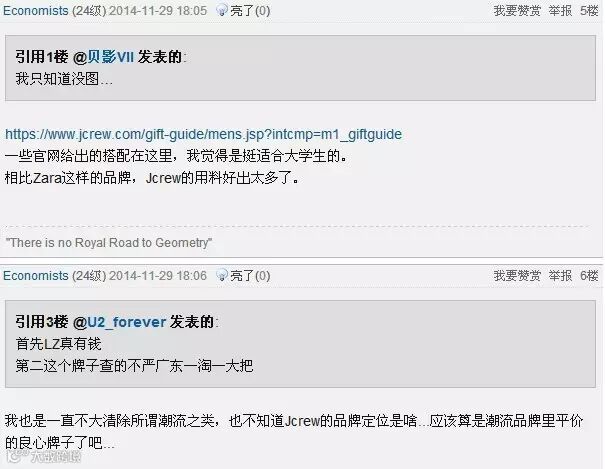Screen dimensions: 605x469
Task: Click 举报 to report the 5楼 post
Action: tap(560, 10)
